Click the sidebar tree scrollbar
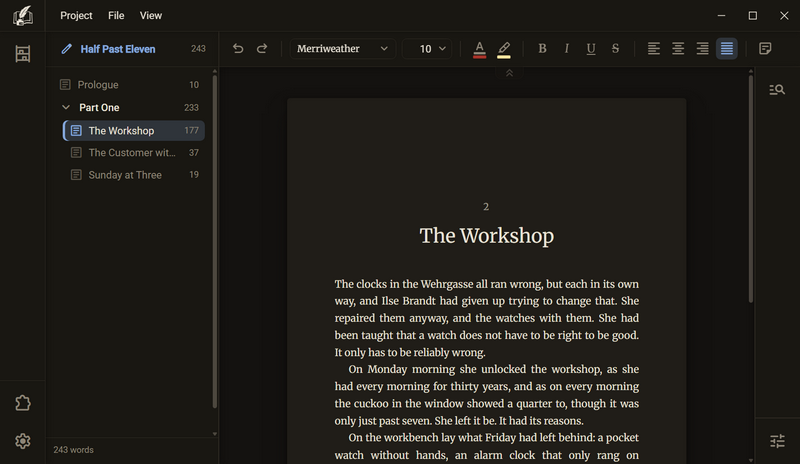 (215, 242)
